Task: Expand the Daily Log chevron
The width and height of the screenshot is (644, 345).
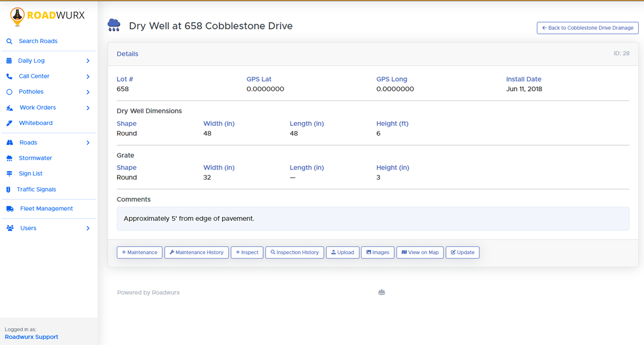Action: click(88, 61)
